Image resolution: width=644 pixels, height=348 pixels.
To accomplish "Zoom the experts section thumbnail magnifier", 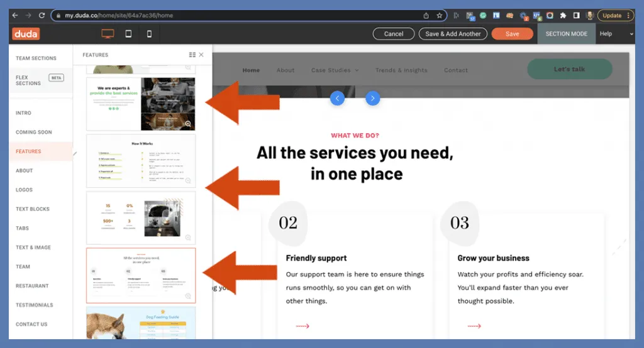I will pyautogui.click(x=188, y=124).
